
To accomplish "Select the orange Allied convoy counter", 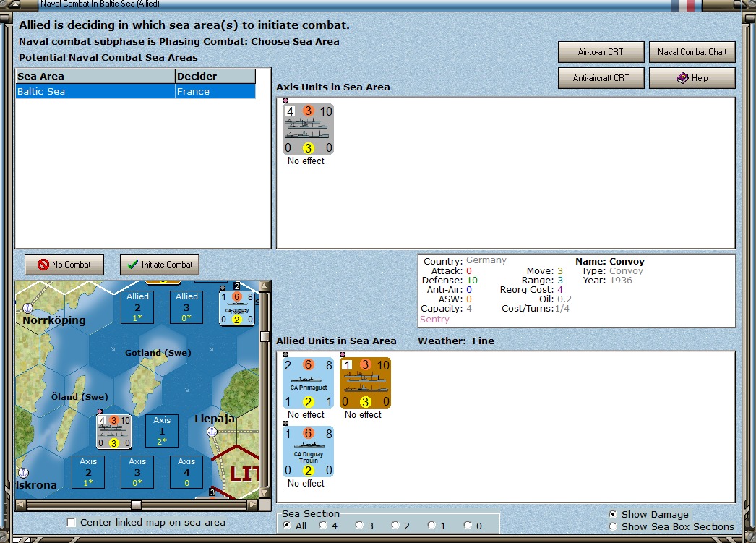I will 365,383.
